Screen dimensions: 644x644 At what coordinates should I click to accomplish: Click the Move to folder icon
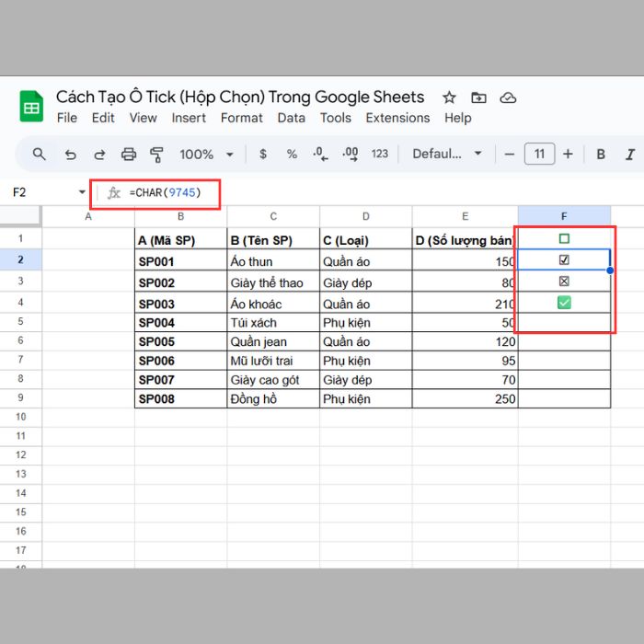point(478,98)
